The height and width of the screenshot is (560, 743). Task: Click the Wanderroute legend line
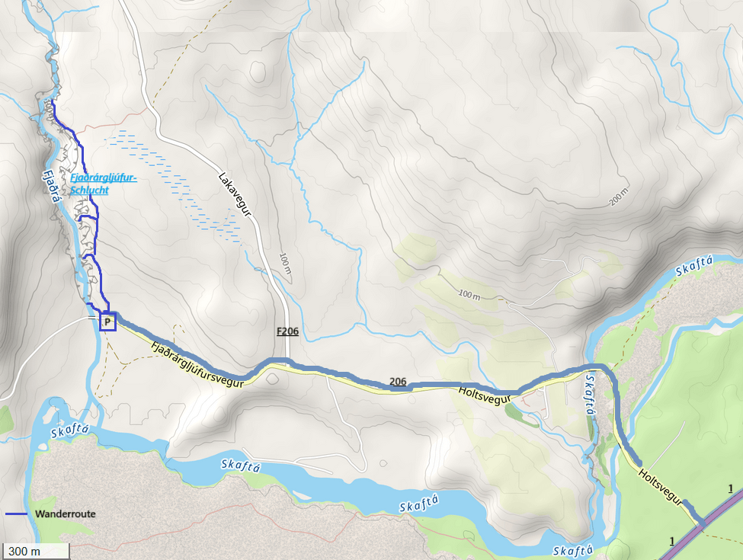17,514
